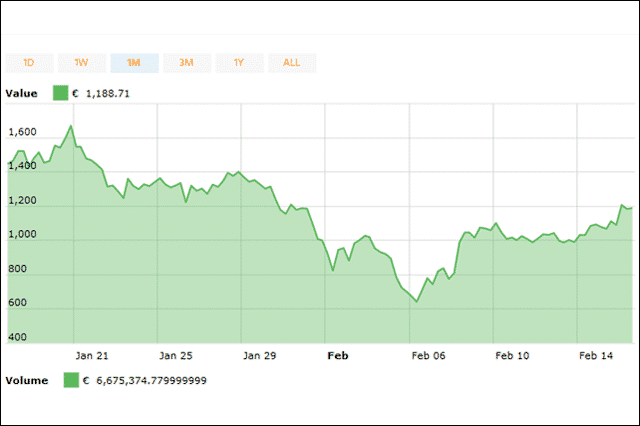Select the 1Y time range
The image size is (640, 426).
(240, 63)
